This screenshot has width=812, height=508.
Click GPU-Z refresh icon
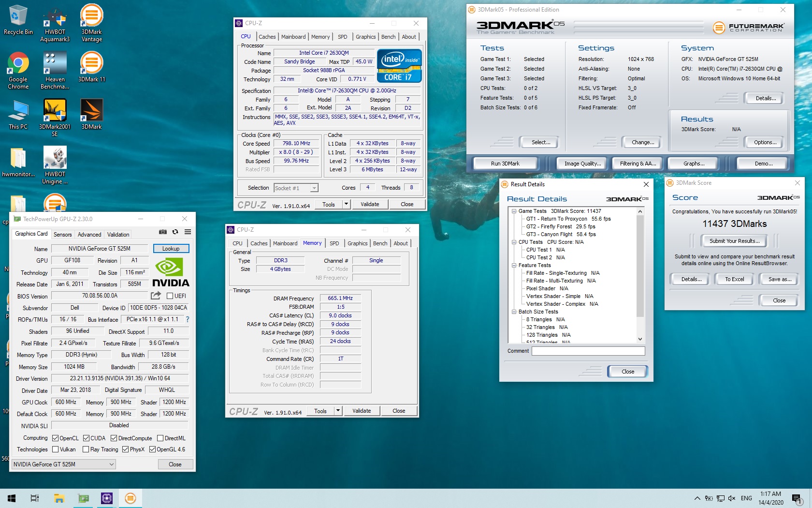(175, 232)
